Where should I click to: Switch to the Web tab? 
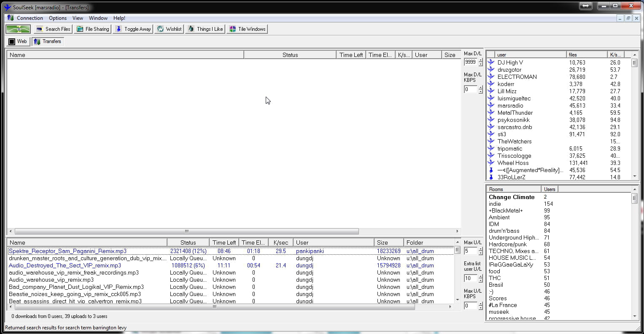[18, 41]
